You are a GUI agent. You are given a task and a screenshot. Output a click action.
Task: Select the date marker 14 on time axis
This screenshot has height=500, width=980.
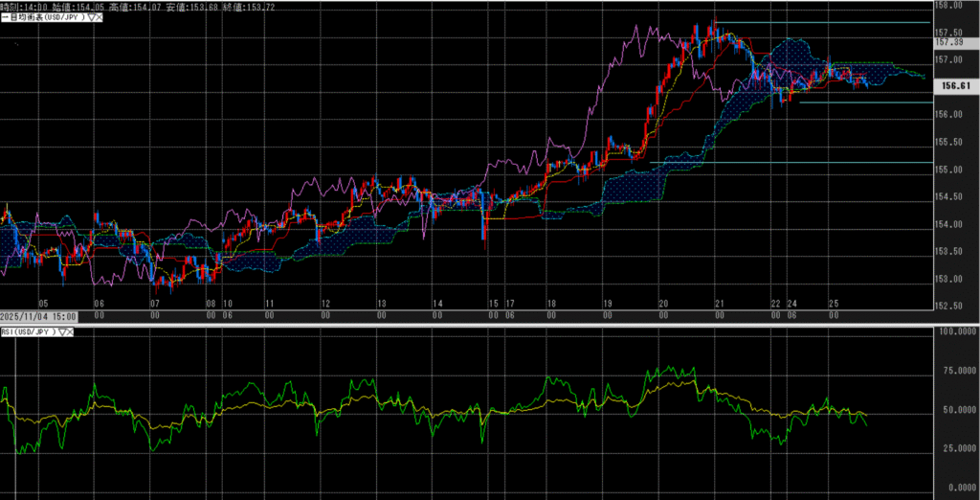(438, 303)
